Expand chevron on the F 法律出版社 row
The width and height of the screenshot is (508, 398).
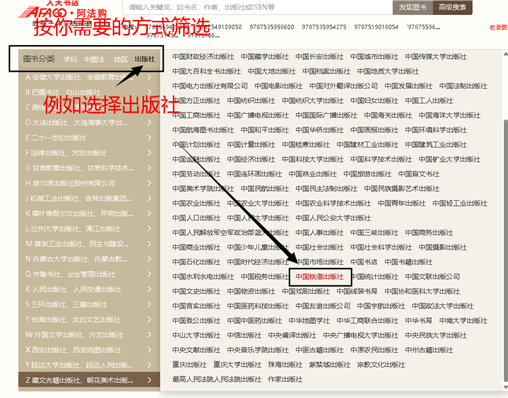pos(149,153)
